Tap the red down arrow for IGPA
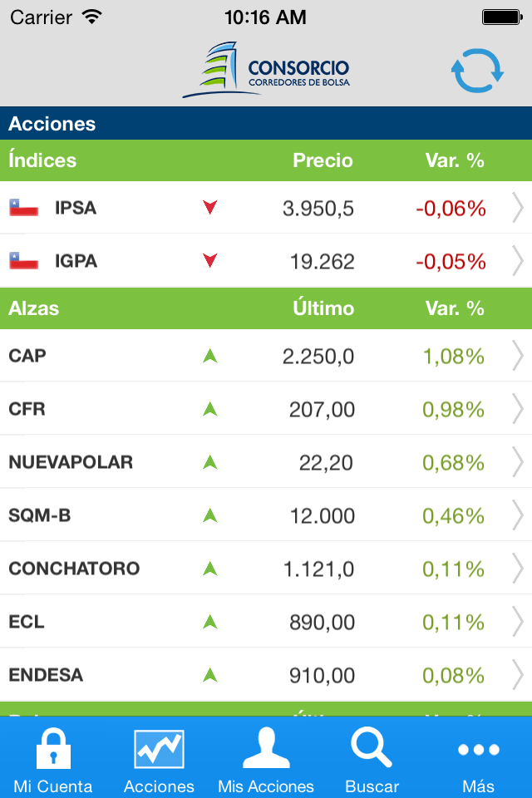The image size is (532, 798). [210, 261]
